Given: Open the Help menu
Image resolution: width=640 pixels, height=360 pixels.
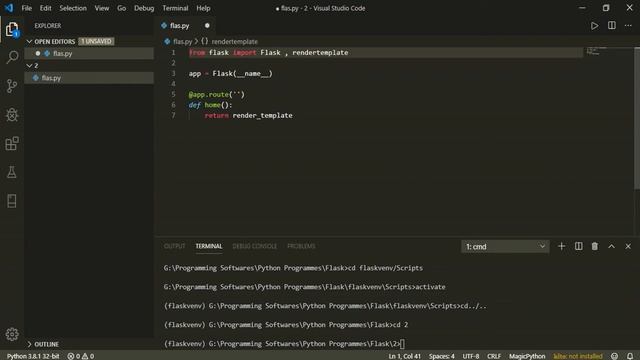Looking at the screenshot, I should pos(203,8).
